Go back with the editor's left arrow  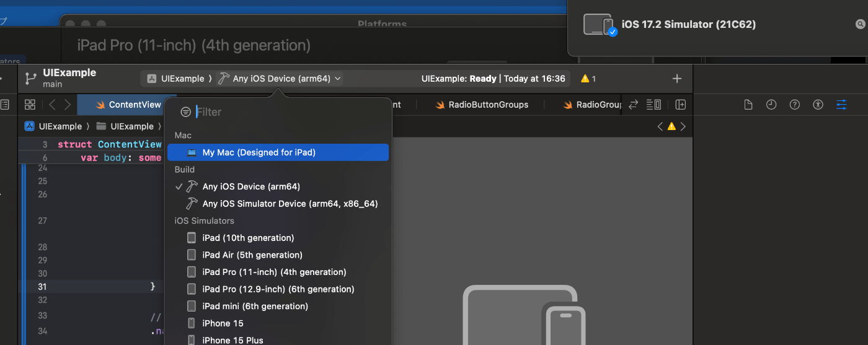[52, 105]
